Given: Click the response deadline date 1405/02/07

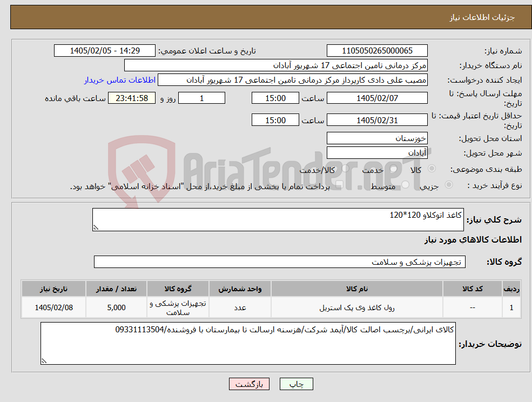Looking at the screenshot, I should [x=377, y=98].
